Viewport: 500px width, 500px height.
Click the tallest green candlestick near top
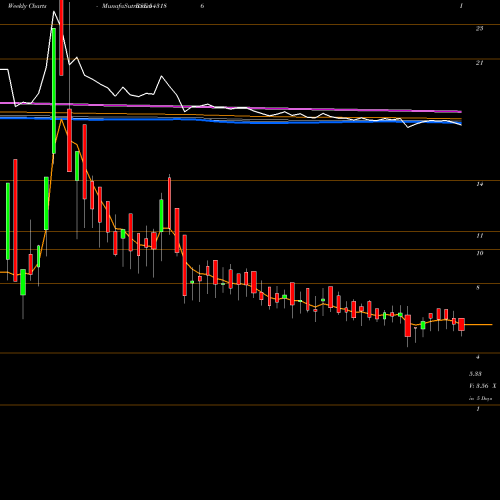(x=54, y=91)
